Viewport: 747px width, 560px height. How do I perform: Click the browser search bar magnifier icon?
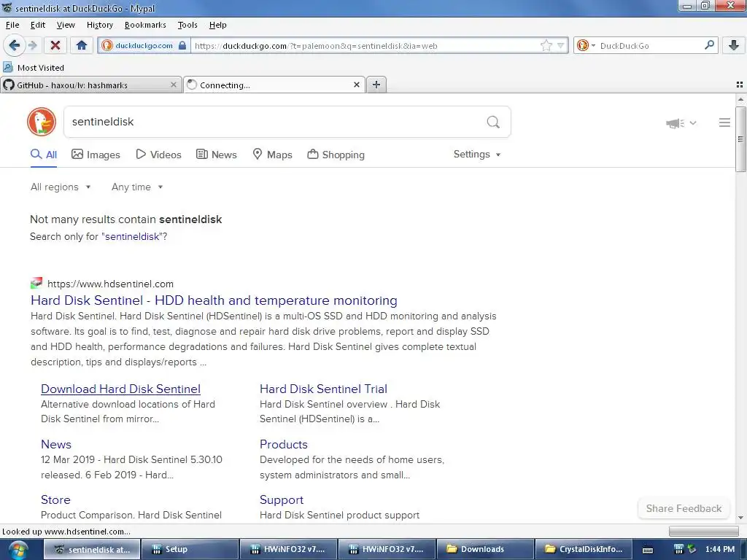coord(709,45)
